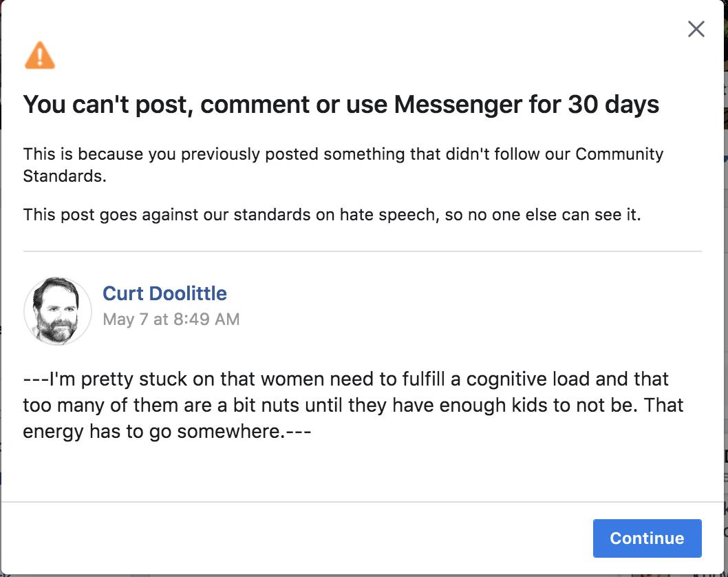Click the divider line above Continue

click(x=362, y=502)
